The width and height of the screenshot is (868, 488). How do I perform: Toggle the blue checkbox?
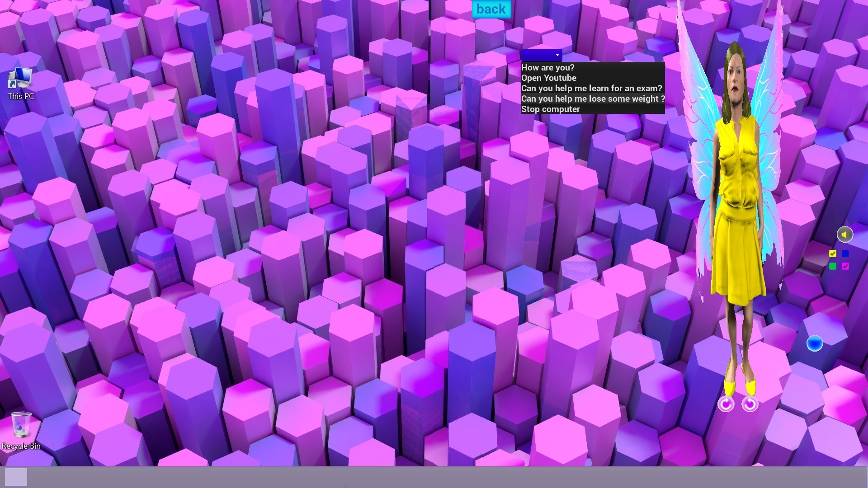845,253
